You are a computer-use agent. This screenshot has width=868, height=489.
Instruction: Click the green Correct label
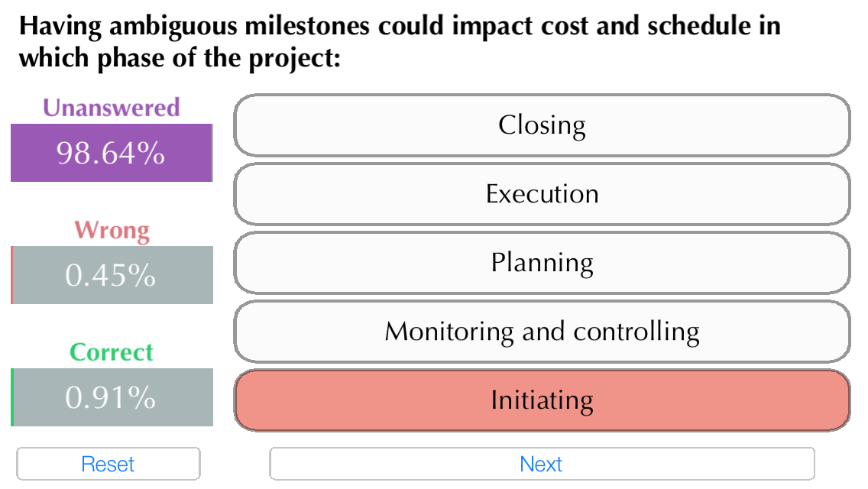coord(112,352)
